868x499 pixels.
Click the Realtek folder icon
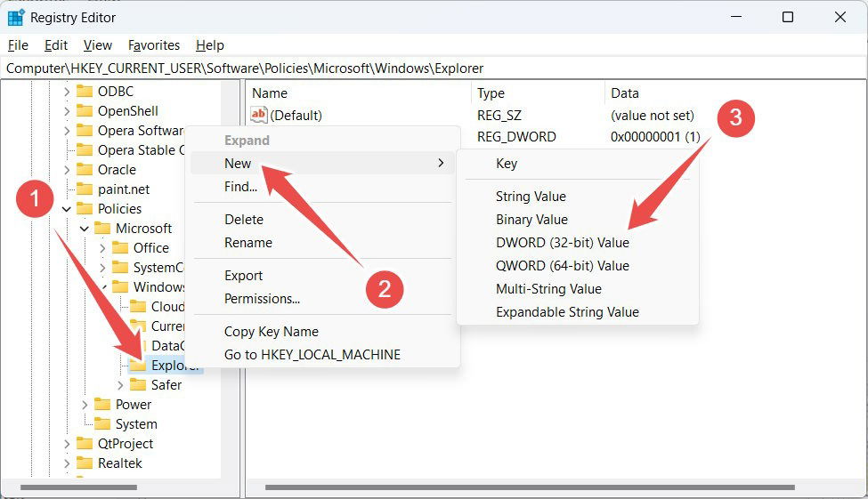point(85,463)
